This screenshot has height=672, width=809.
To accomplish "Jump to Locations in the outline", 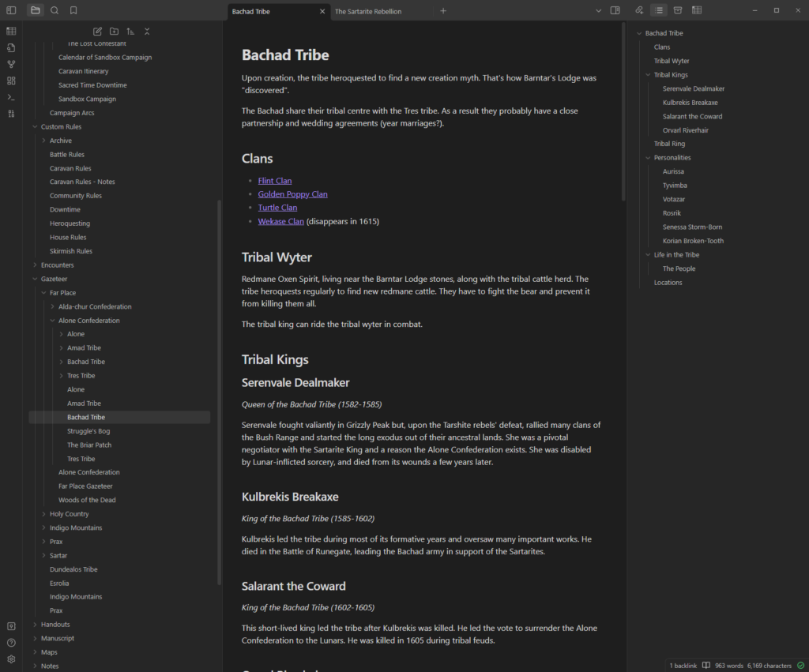I will (668, 283).
